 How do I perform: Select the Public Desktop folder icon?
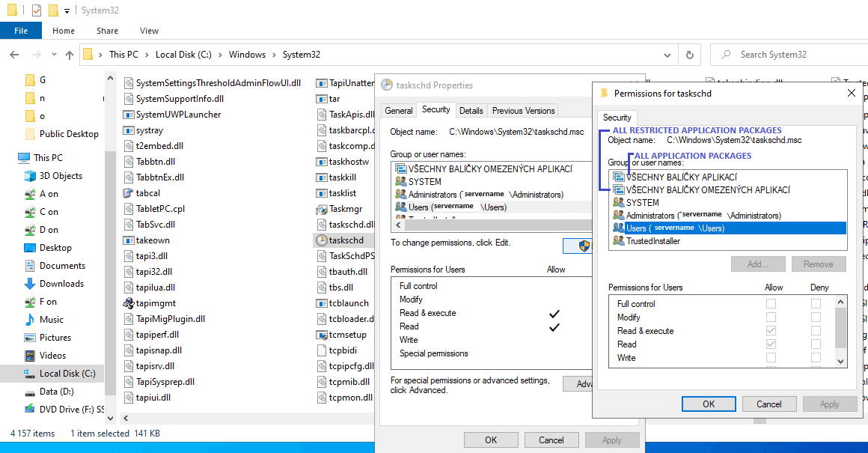click(x=31, y=134)
